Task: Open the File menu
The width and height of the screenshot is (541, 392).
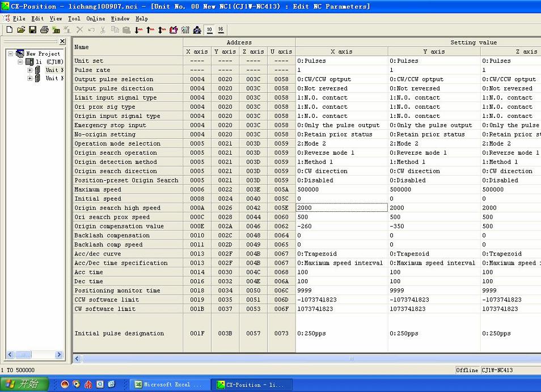Action: pyautogui.click(x=19, y=19)
